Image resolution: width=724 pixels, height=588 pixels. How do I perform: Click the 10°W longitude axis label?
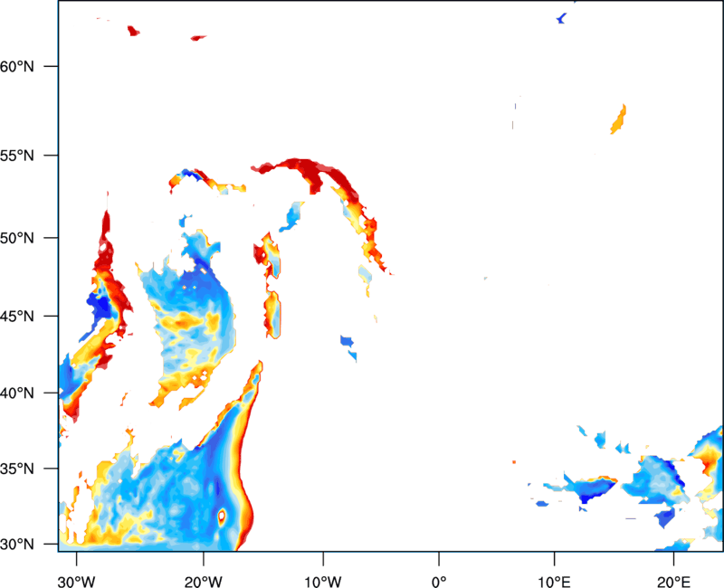click(x=323, y=582)
